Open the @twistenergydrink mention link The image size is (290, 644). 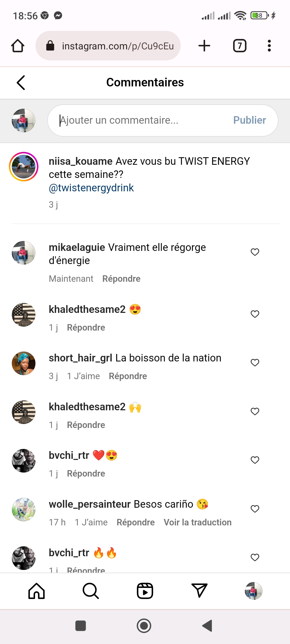point(91,188)
